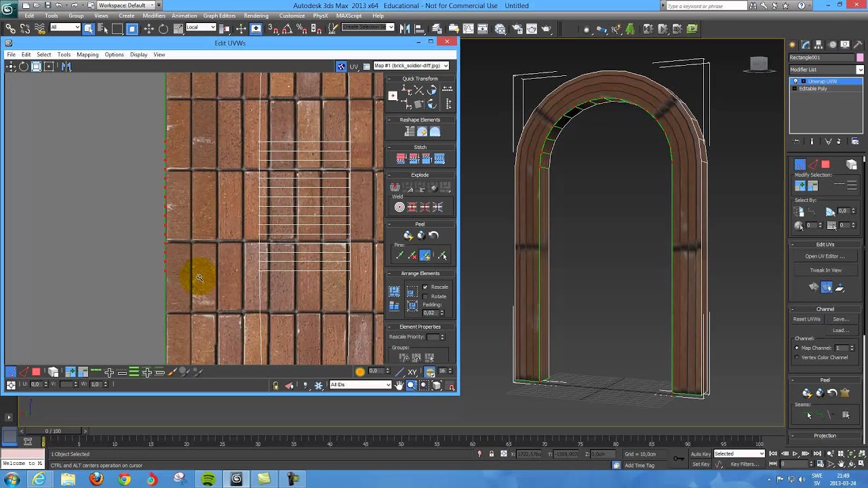Open the Modifiers menu in main menu bar
Screen dimensions: 868x488
tap(154, 16)
